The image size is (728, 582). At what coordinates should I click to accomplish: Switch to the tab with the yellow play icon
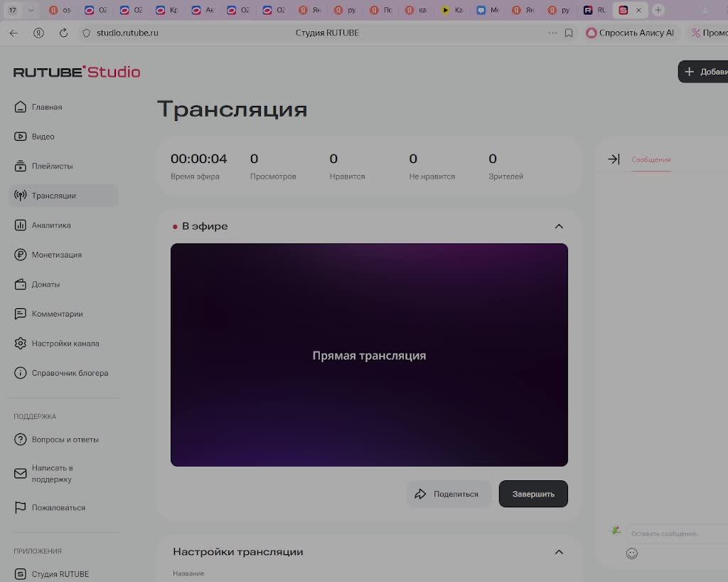click(451, 10)
